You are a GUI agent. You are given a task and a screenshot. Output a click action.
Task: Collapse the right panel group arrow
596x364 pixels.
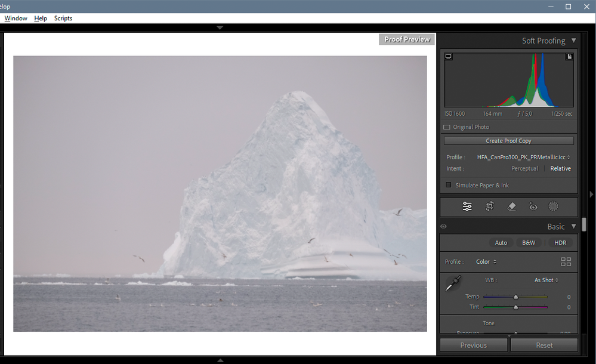coord(591,195)
